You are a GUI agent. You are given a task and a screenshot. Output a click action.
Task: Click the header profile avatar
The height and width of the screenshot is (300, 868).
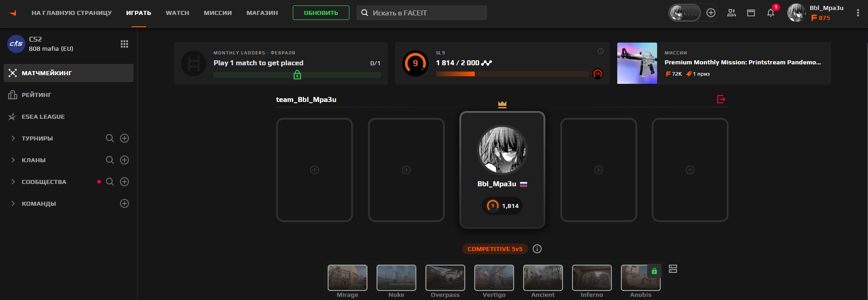796,13
